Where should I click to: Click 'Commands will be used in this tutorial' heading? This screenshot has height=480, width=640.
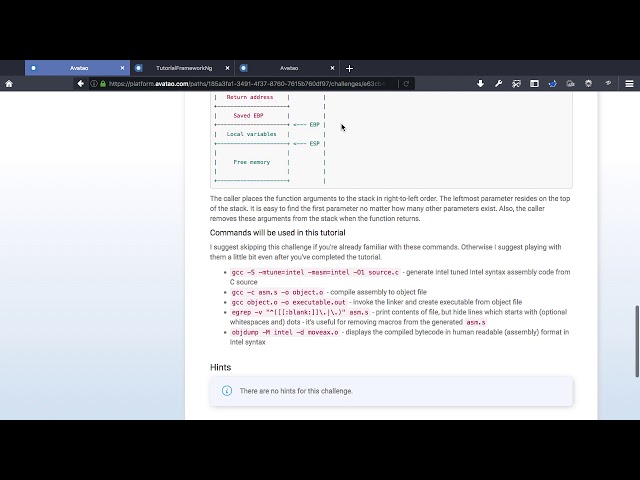coord(278,233)
